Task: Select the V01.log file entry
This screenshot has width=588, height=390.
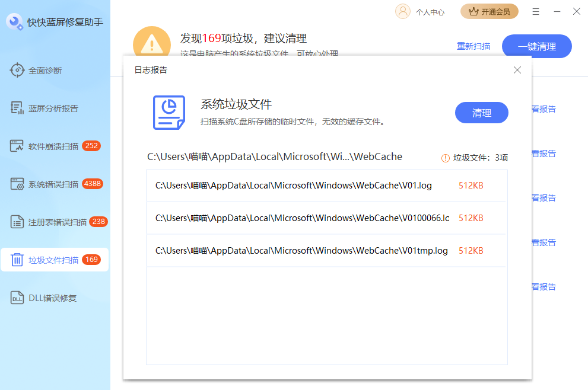Action: click(x=326, y=185)
